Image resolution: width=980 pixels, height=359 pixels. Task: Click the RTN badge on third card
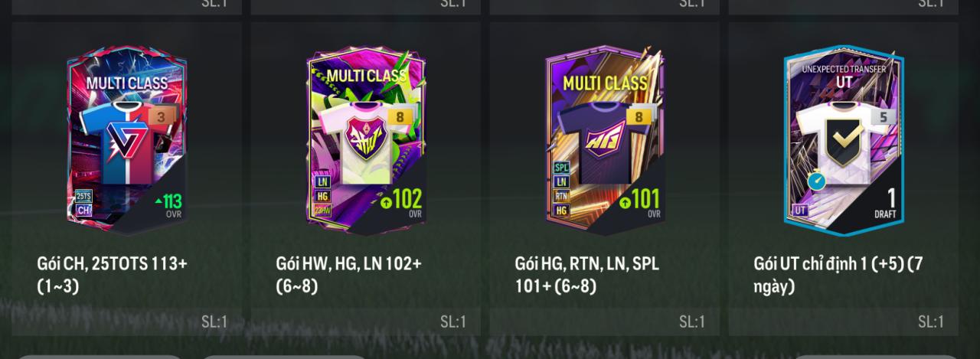(561, 196)
